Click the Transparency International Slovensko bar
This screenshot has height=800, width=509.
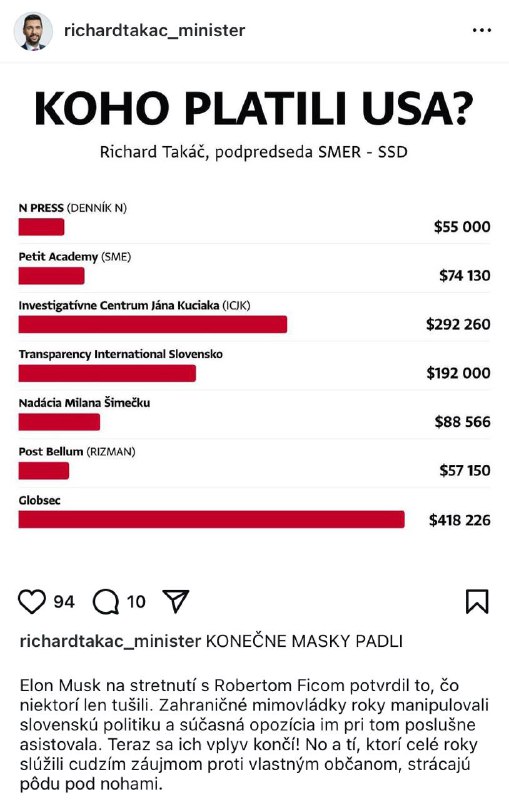107,373
